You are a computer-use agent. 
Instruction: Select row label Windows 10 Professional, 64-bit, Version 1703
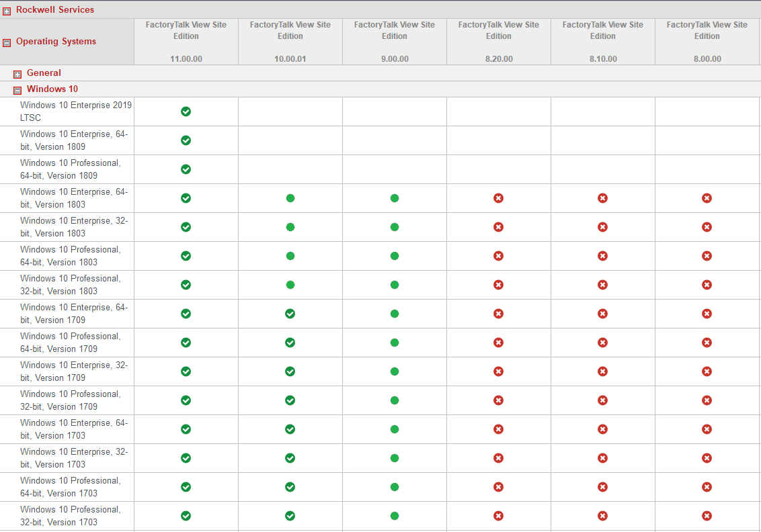tap(71, 487)
